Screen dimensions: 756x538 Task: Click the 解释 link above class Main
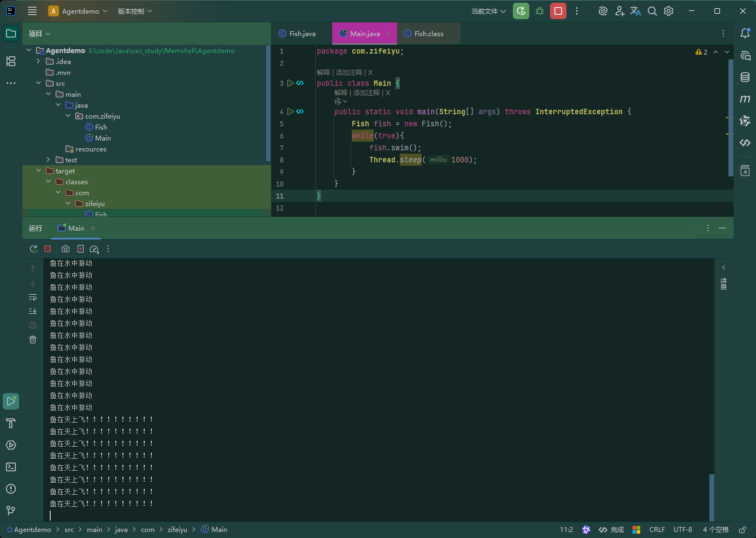(323, 73)
